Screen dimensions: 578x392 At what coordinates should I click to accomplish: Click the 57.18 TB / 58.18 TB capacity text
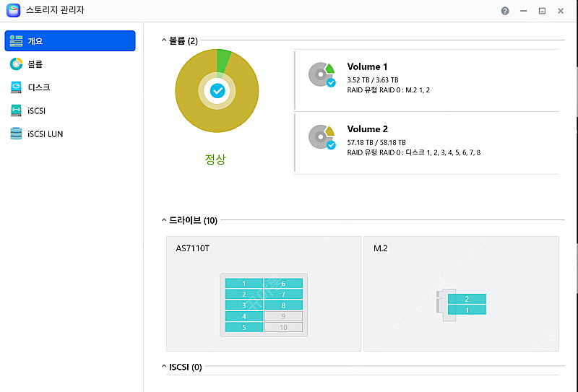click(x=376, y=143)
